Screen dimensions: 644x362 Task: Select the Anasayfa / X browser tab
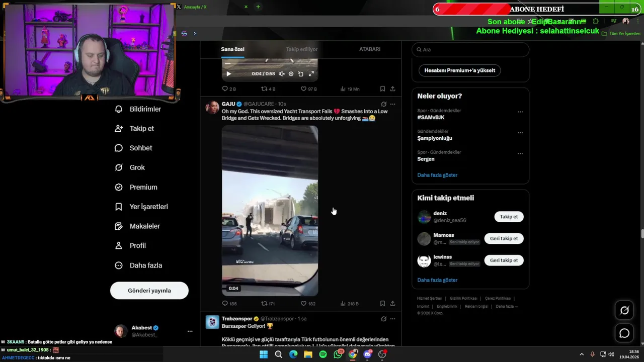(211, 7)
